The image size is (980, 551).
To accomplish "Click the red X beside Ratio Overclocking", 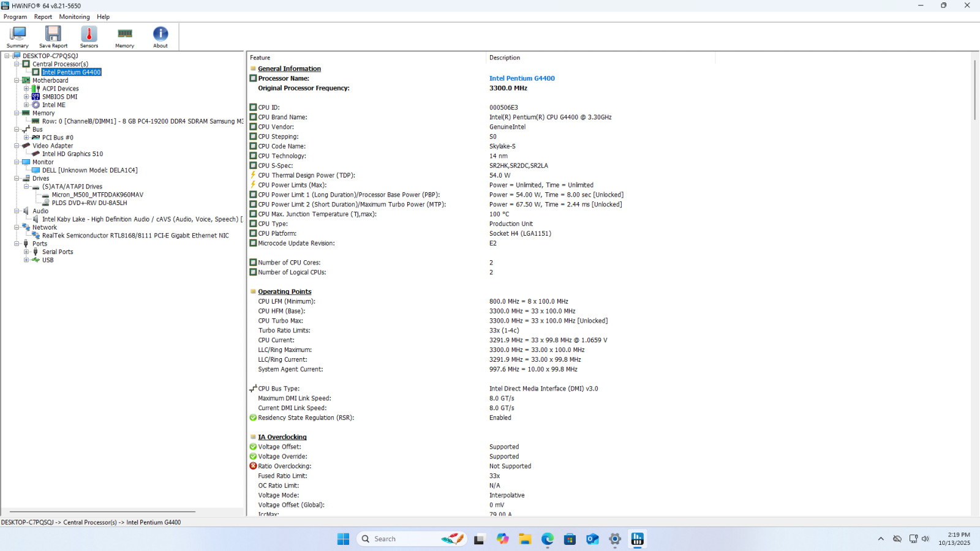I will [253, 466].
